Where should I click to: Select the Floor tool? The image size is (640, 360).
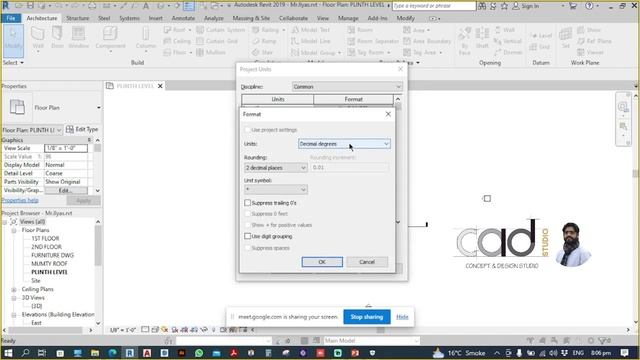point(178,52)
